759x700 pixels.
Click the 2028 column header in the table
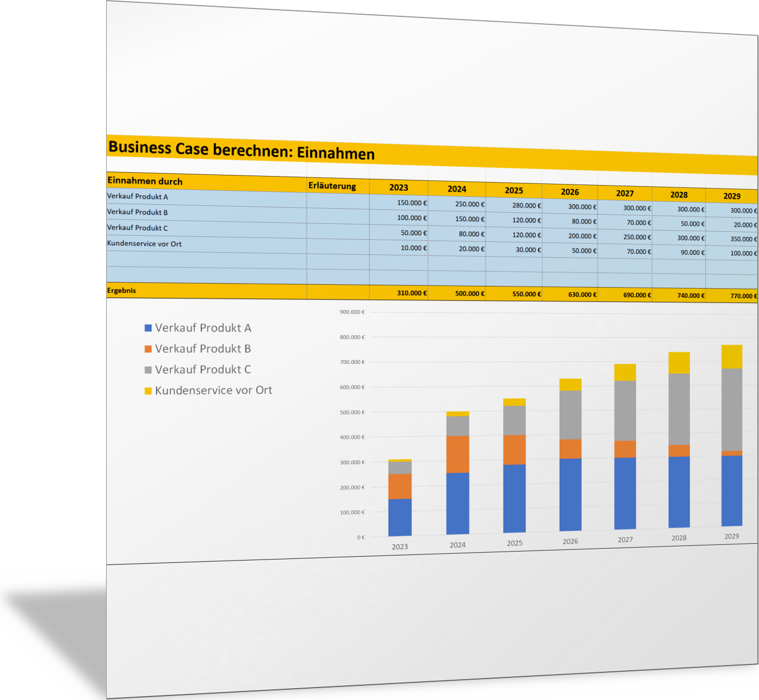[679, 195]
